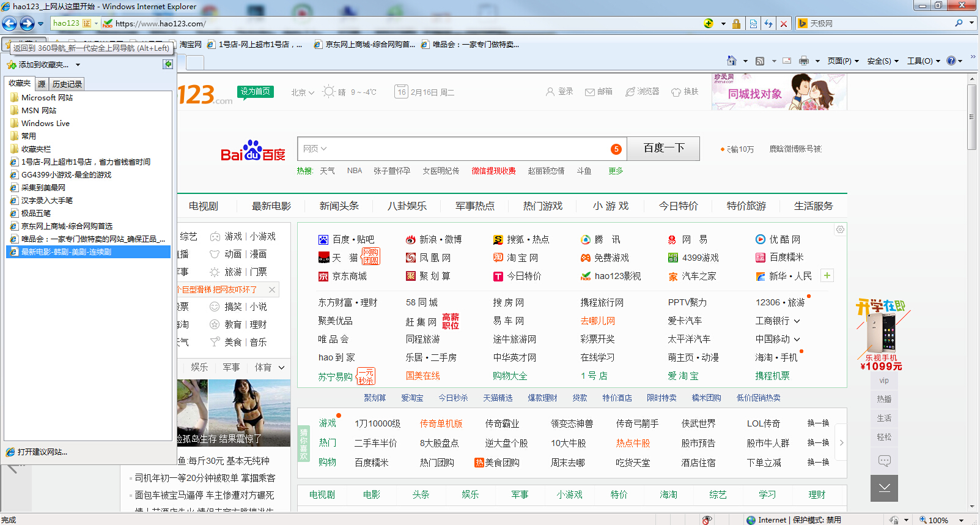Select the 最新电影 navigation tab
This screenshot has width=980, height=525.
pos(271,206)
